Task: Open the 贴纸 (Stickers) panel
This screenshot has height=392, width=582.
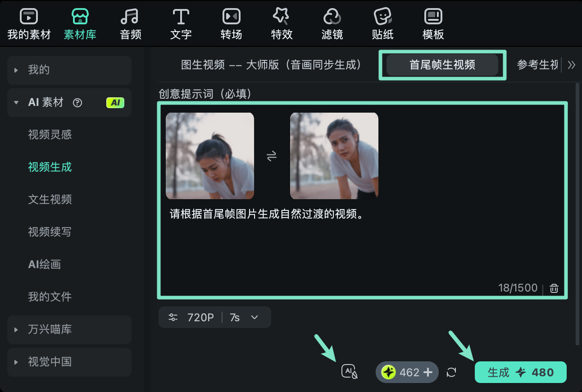Action: pyautogui.click(x=382, y=23)
